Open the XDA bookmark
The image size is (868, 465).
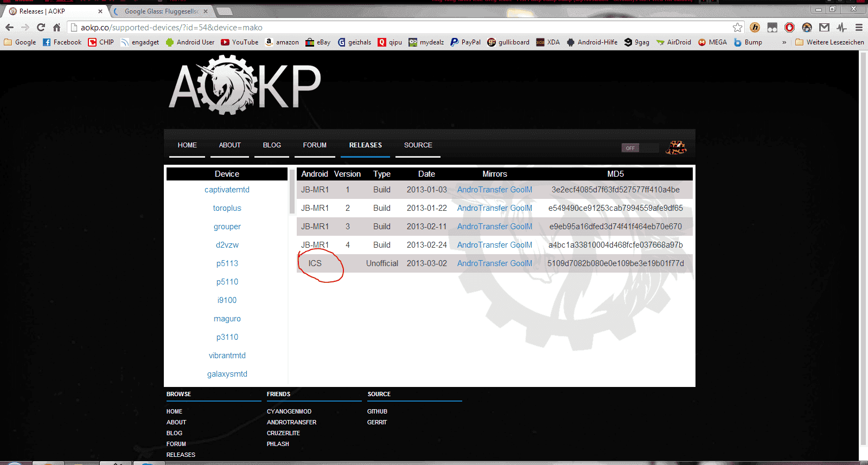[548, 42]
